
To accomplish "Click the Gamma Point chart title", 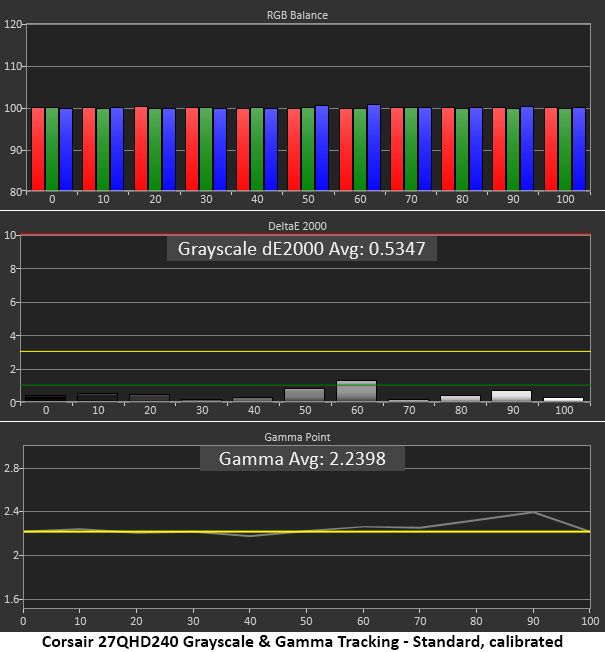I will coord(297,437).
